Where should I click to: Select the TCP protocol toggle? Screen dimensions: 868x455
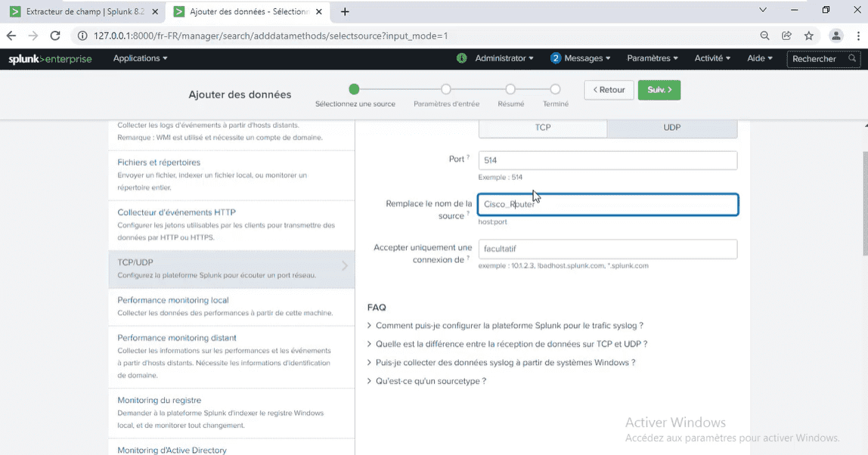pyautogui.click(x=543, y=127)
